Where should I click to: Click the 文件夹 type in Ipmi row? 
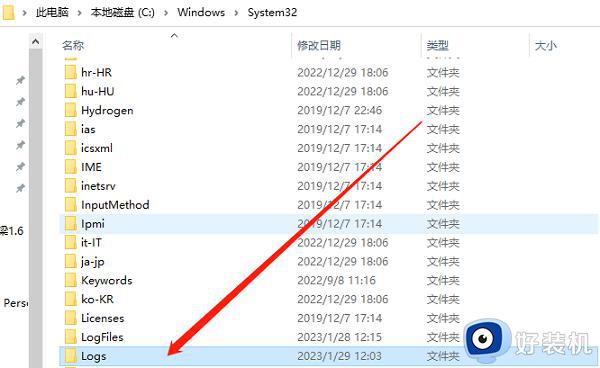click(x=443, y=223)
